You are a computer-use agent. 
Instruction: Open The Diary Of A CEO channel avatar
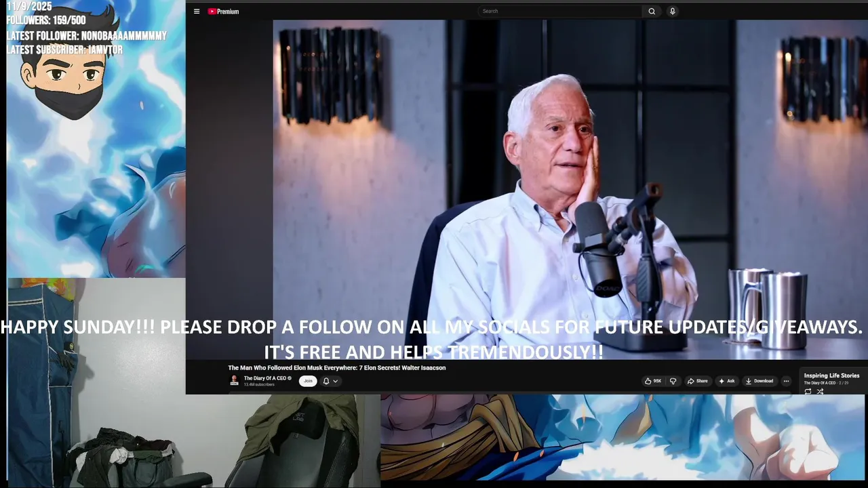[235, 381]
